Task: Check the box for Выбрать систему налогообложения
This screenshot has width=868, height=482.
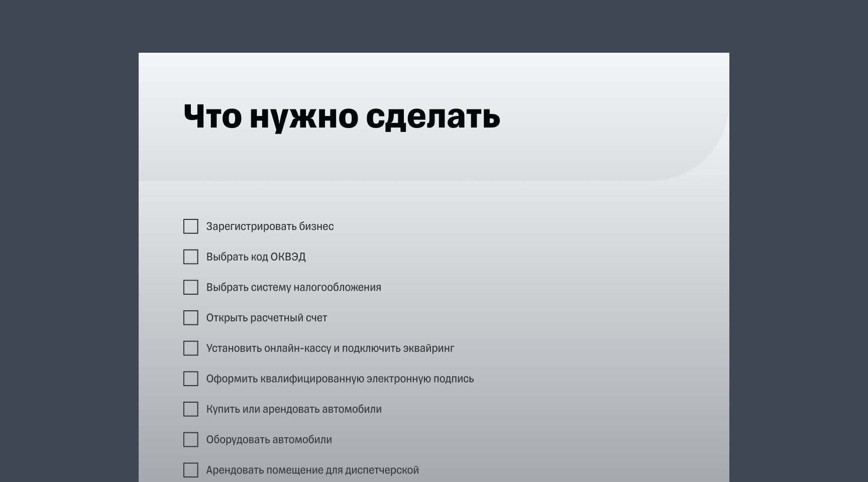Action: 191,288
